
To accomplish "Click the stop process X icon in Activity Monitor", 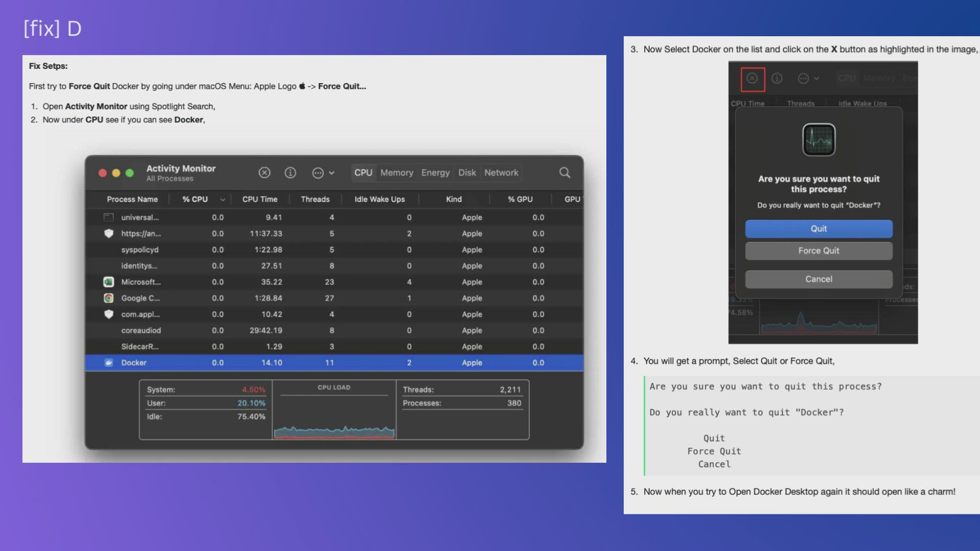I will (264, 173).
